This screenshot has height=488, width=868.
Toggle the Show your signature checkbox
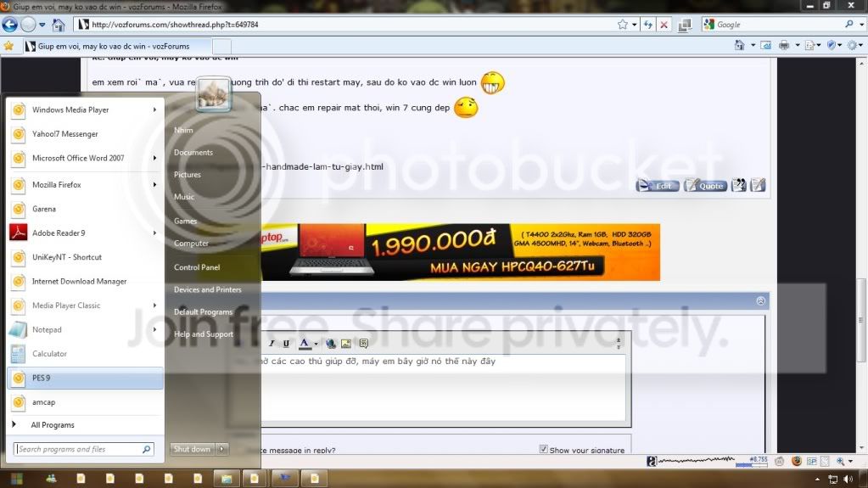click(543, 449)
